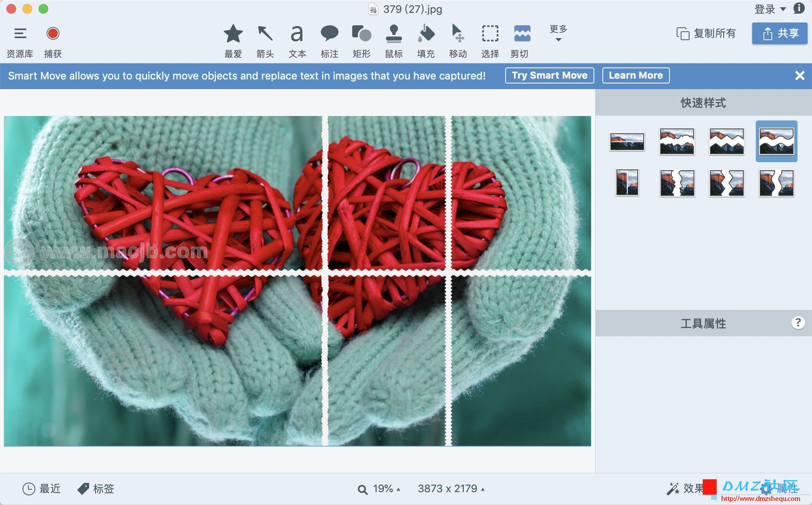Image resolution: width=812 pixels, height=505 pixels.
Task: Choose the vertical zigzag cut out style
Action: 726,183
